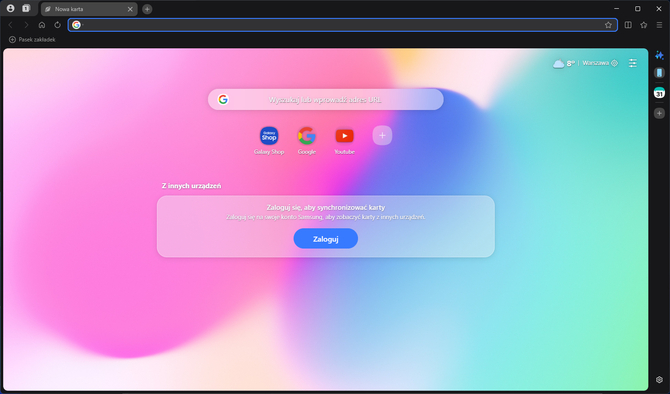This screenshot has height=394, width=670.
Task: Go back to previous page
Action: [11, 25]
